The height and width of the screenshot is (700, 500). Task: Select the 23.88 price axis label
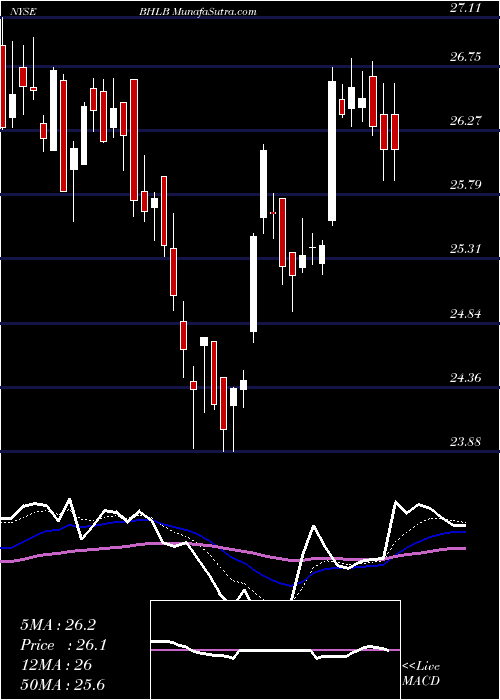click(x=468, y=442)
